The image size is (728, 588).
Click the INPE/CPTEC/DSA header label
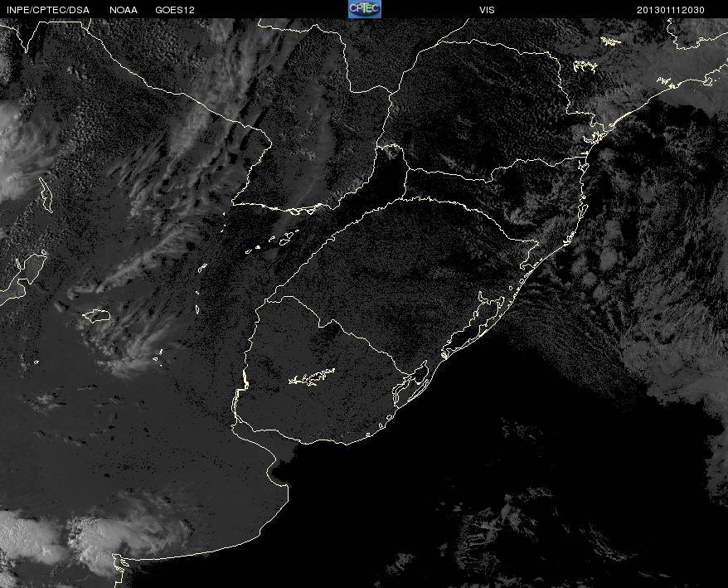tap(47, 9)
